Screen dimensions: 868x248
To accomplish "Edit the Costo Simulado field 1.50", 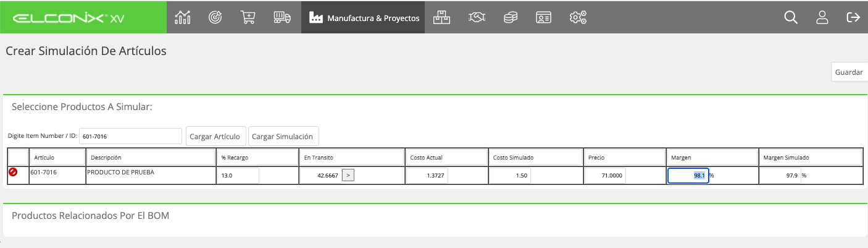I will pos(510,176).
